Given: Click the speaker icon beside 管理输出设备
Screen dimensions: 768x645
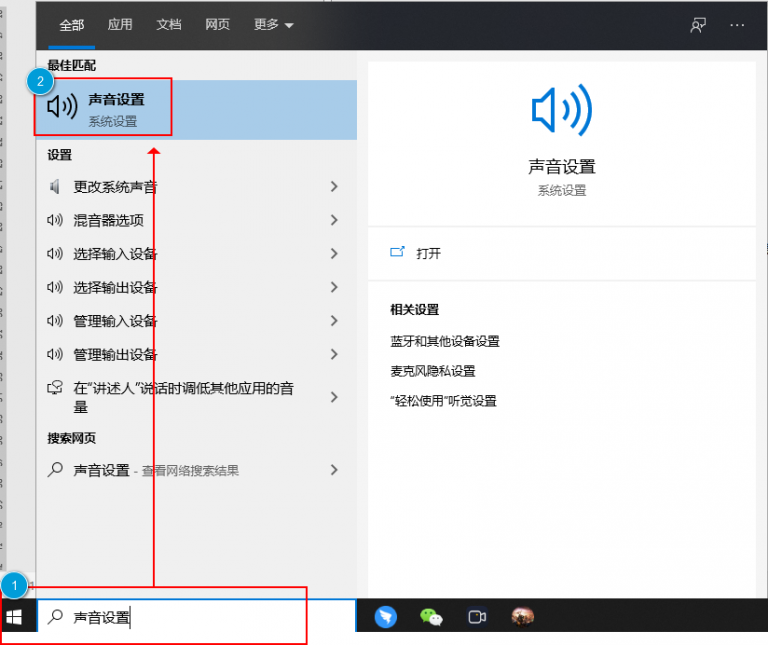Looking at the screenshot, I should click(55, 354).
